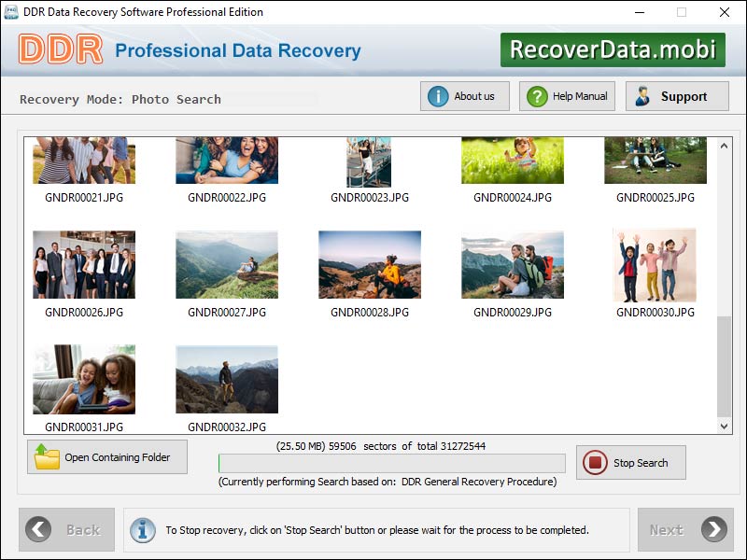Select the GNDR00027.JPG mountain thumbnail

(227, 265)
